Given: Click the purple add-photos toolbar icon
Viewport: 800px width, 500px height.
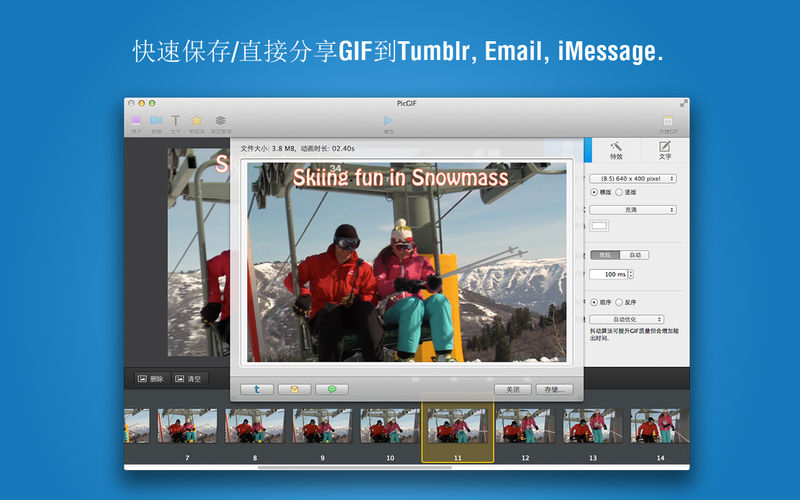Looking at the screenshot, I should tap(136, 121).
